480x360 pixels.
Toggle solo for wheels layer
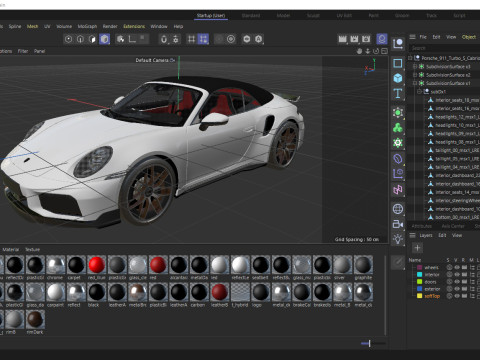(x=449, y=267)
